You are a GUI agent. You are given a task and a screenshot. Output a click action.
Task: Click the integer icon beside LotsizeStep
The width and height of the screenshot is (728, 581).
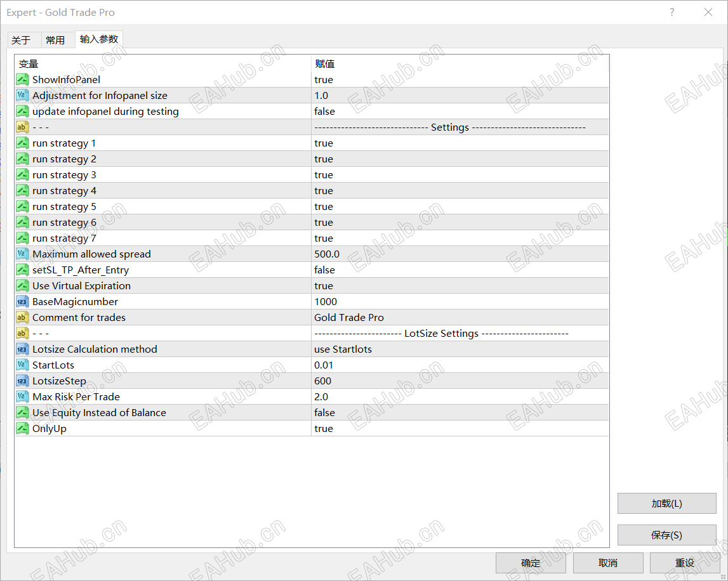22,381
